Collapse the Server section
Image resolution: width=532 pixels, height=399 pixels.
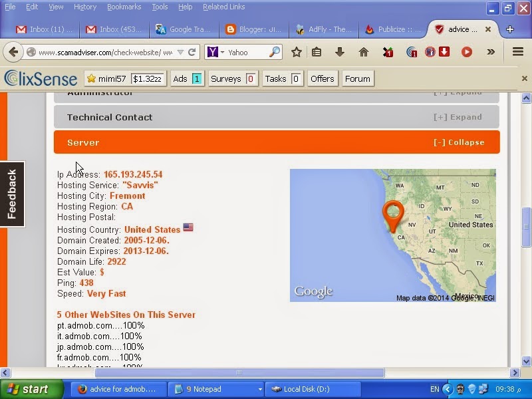[x=459, y=142]
